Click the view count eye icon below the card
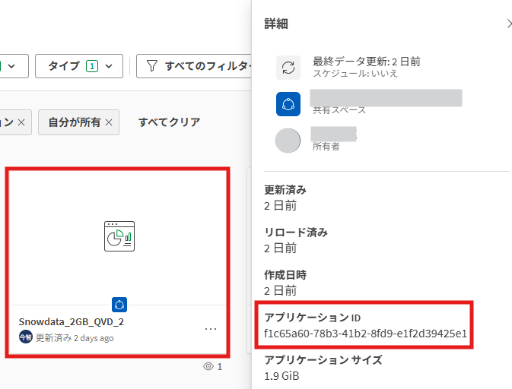 [208, 366]
